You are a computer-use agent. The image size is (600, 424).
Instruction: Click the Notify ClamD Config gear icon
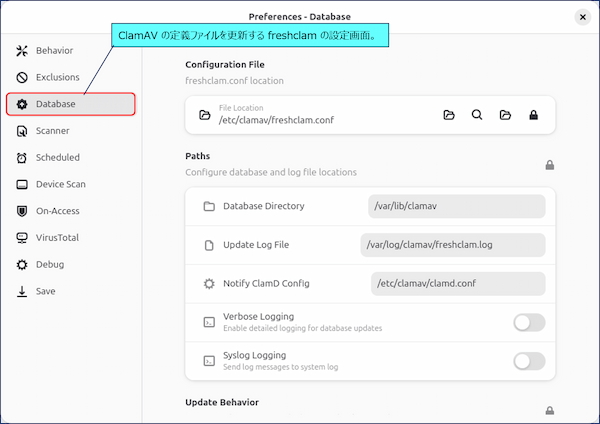[209, 284]
